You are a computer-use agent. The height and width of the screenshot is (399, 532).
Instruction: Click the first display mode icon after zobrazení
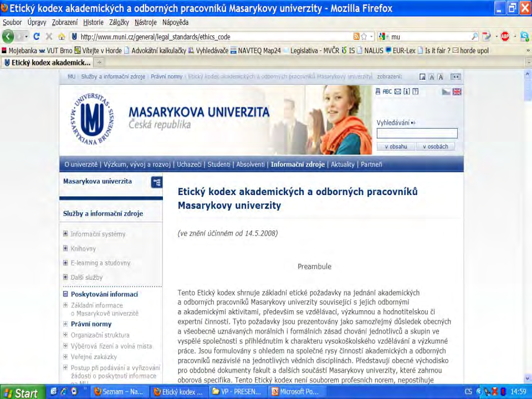[422, 76]
